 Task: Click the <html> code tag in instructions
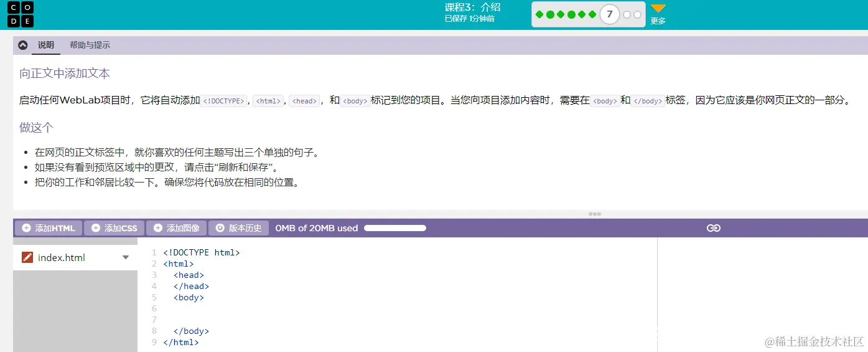(x=269, y=101)
